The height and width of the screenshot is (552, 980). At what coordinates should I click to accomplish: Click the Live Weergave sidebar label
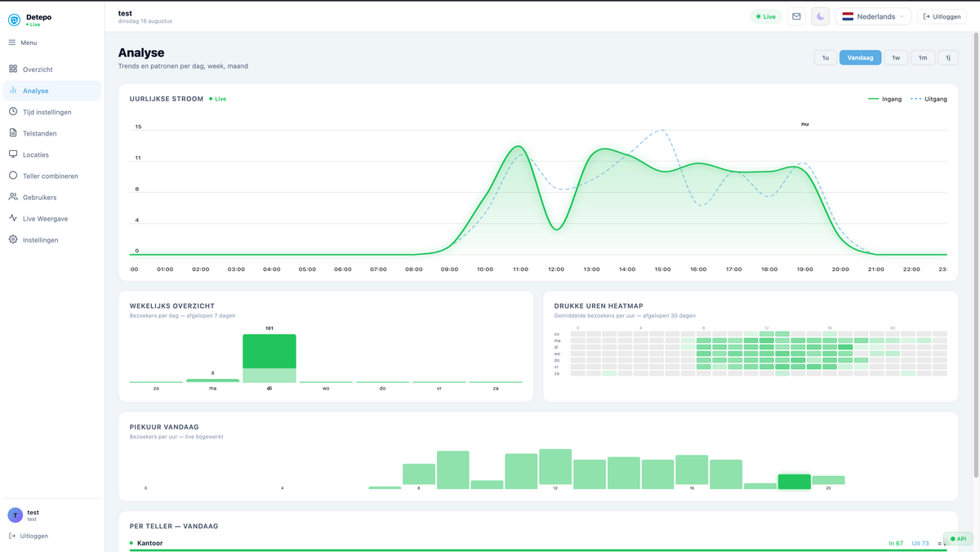coord(46,219)
